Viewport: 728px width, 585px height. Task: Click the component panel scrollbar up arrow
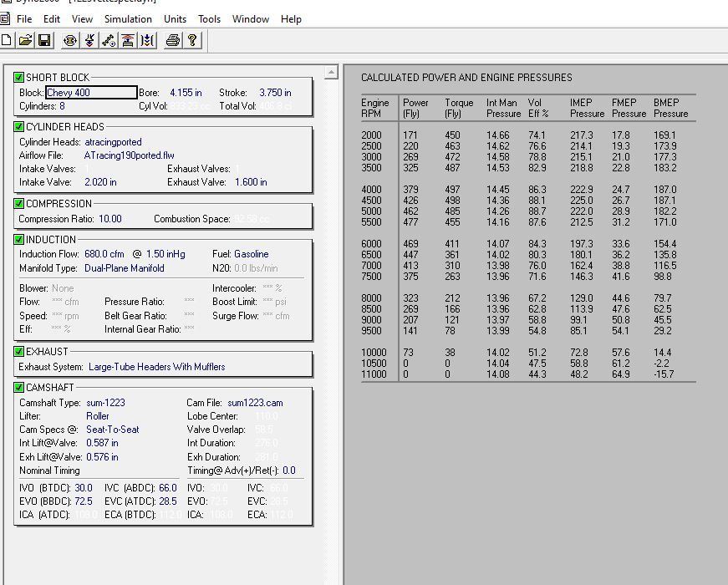[x=331, y=74]
